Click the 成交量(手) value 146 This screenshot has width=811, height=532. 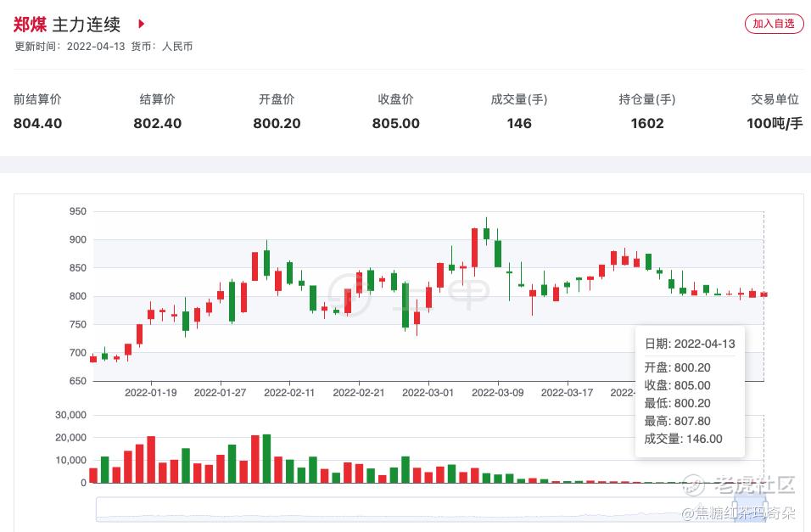519,124
